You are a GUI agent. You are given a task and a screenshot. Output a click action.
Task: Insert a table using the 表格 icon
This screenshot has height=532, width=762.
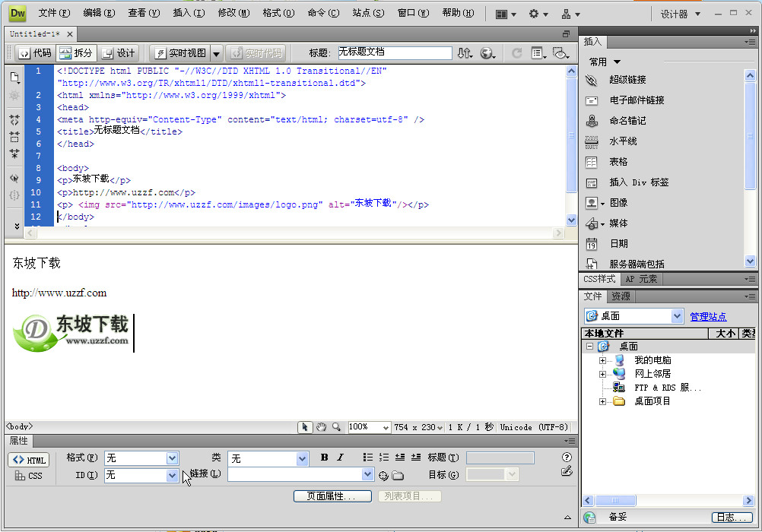592,161
